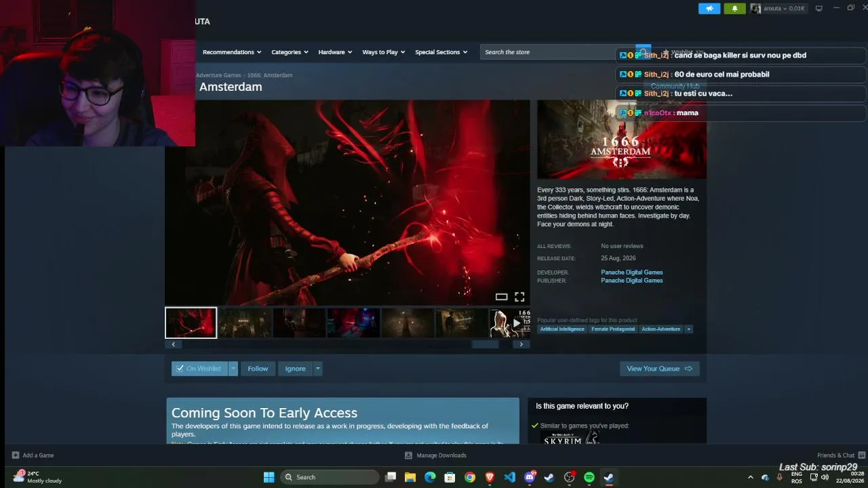Image resolution: width=868 pixels, height=488 pixels.
Task: Click the Windows taskbar Search box
Action: (x=329, y=477)
